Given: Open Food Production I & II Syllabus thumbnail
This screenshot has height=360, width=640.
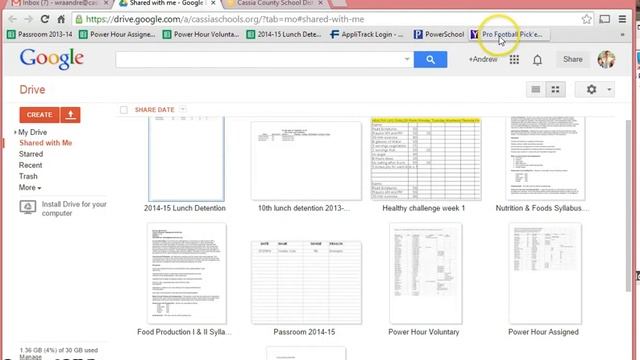Looking at the screenshot, I should click(x=187, y=273).
